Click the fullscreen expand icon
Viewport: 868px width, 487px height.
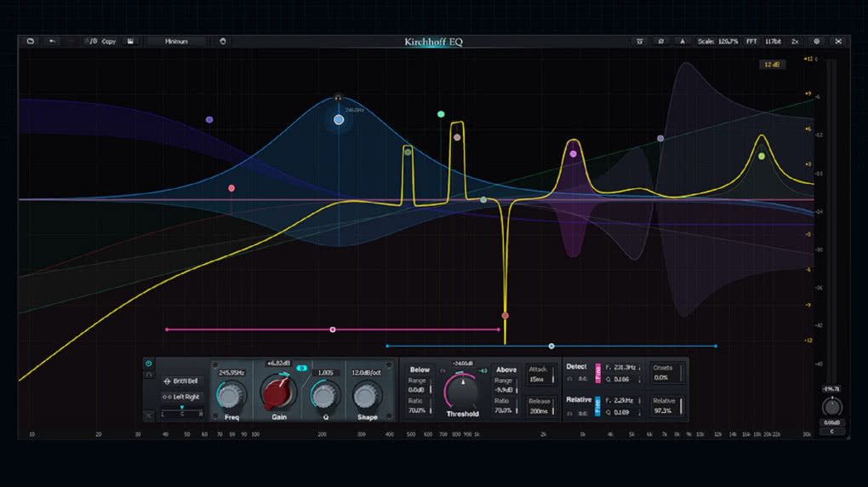(838, 42)
